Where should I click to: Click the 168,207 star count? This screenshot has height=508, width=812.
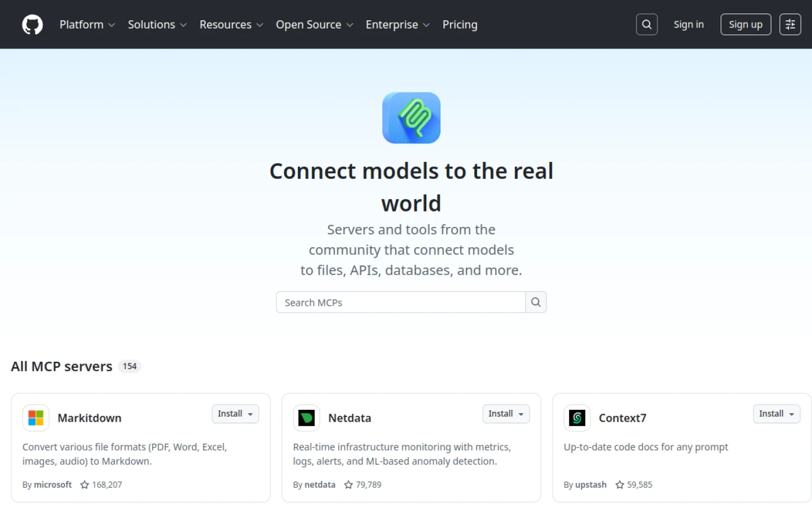(107, 485)
